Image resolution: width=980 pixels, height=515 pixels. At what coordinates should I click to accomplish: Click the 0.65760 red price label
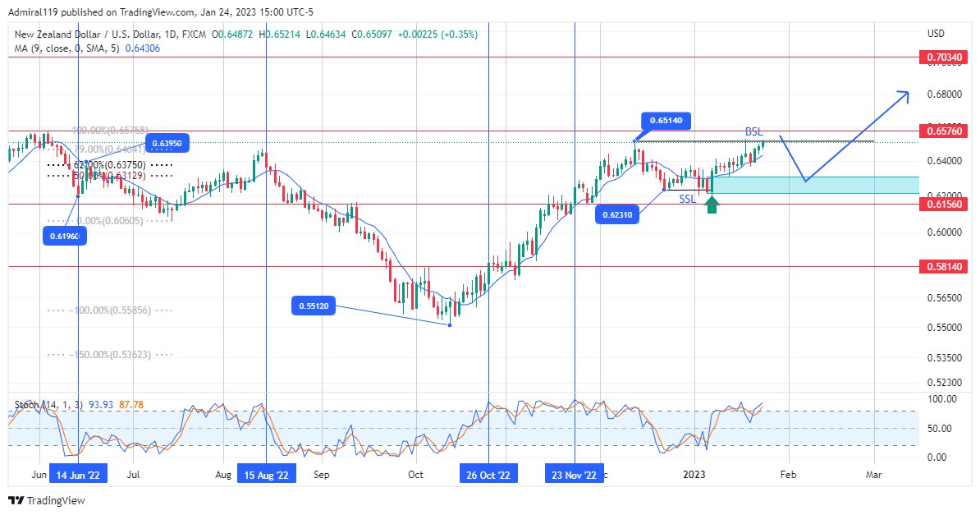(x=944, y=131)
